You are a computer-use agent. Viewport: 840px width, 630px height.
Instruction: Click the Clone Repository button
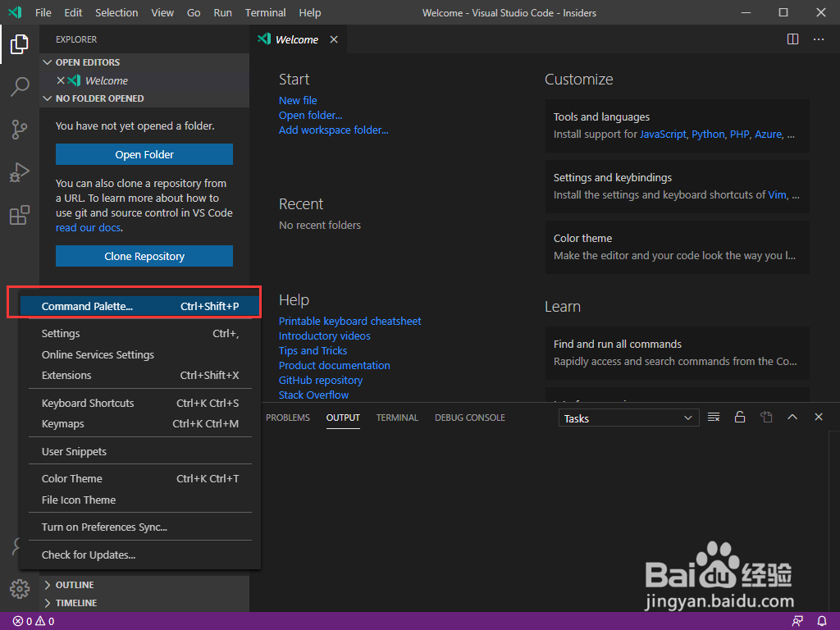point(144,256)
